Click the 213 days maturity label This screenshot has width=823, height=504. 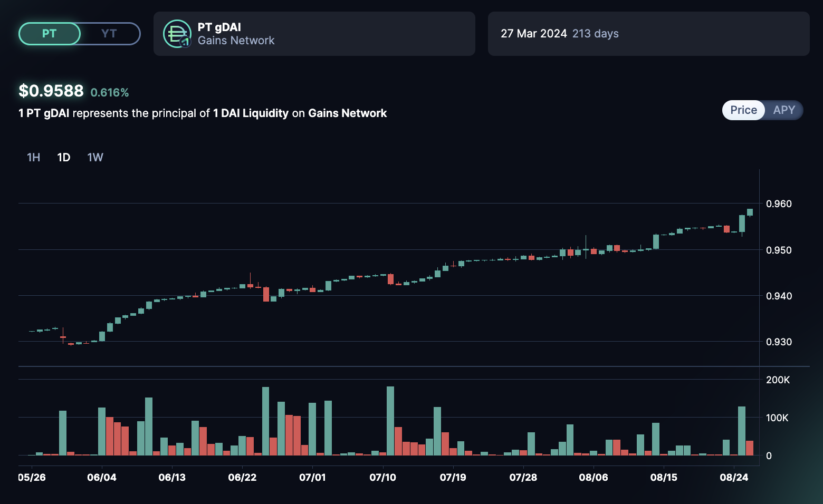(595, 34)
